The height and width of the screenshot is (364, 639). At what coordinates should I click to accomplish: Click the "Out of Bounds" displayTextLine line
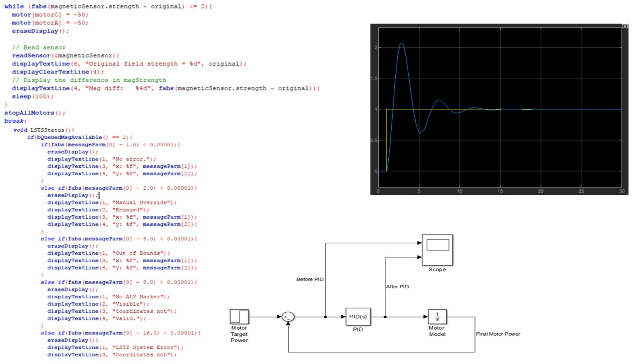pos(108,253)
